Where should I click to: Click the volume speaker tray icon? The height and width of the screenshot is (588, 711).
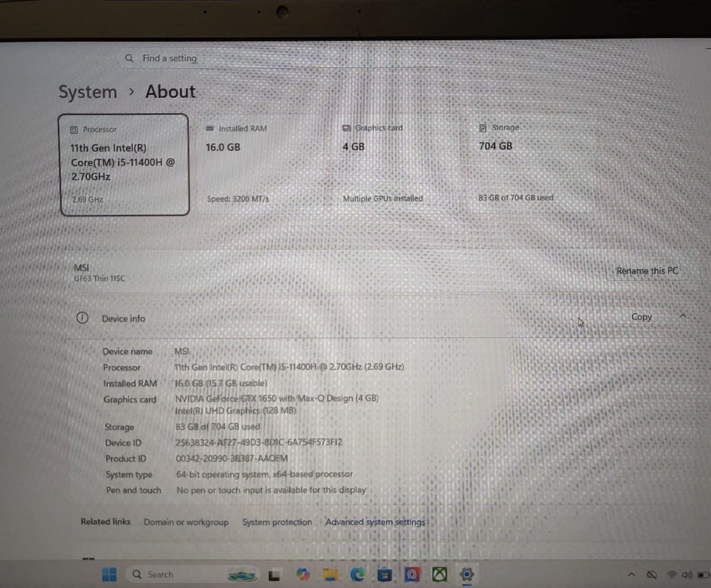tap(687, 574)
